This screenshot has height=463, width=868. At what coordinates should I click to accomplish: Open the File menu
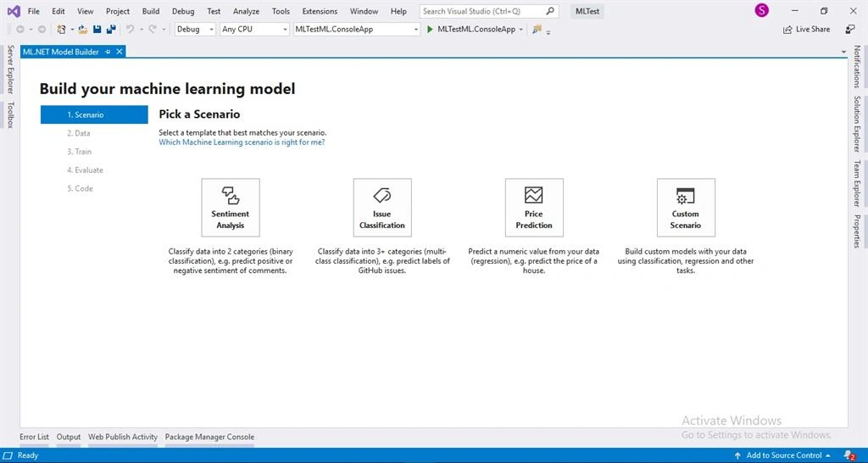pyautogui.click(x=33, y=11)
